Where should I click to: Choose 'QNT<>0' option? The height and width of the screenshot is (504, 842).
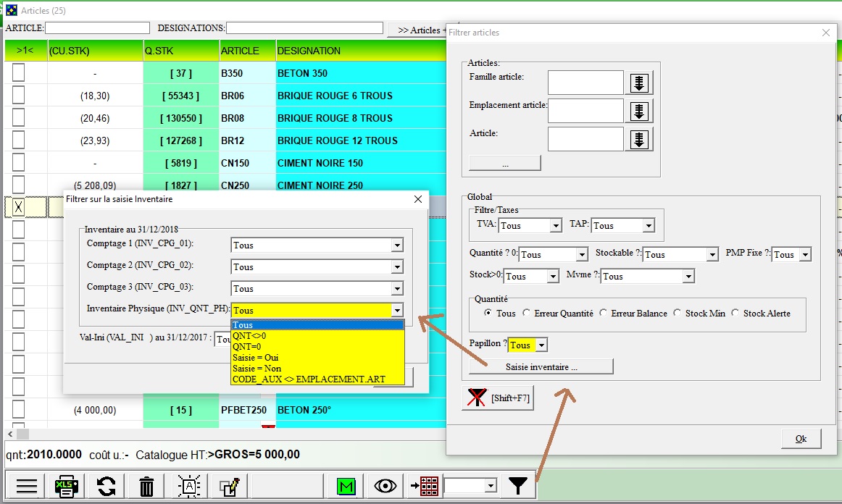[x=317, y=335]
